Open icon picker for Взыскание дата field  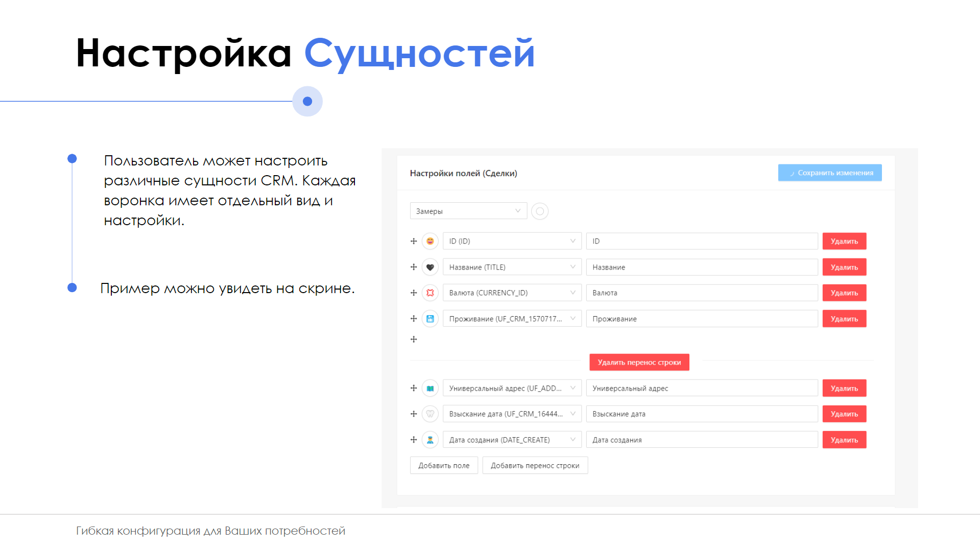pos(430,414)
